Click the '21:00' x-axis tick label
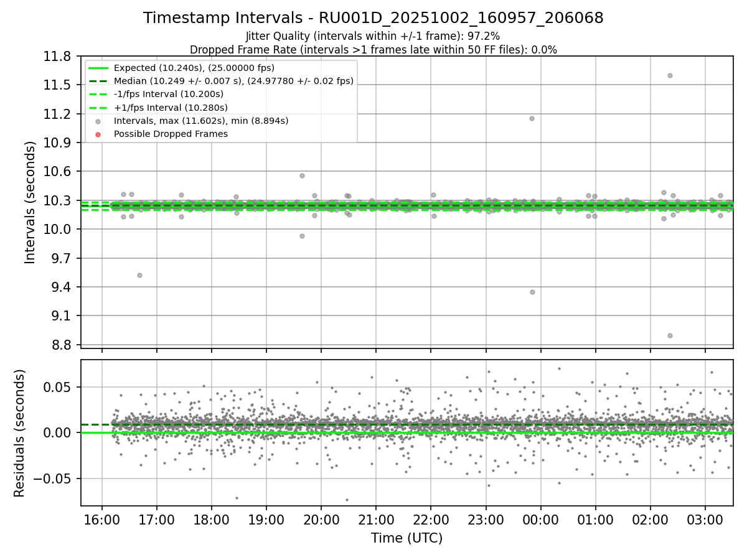747x560 pixels. click(376, 519)
